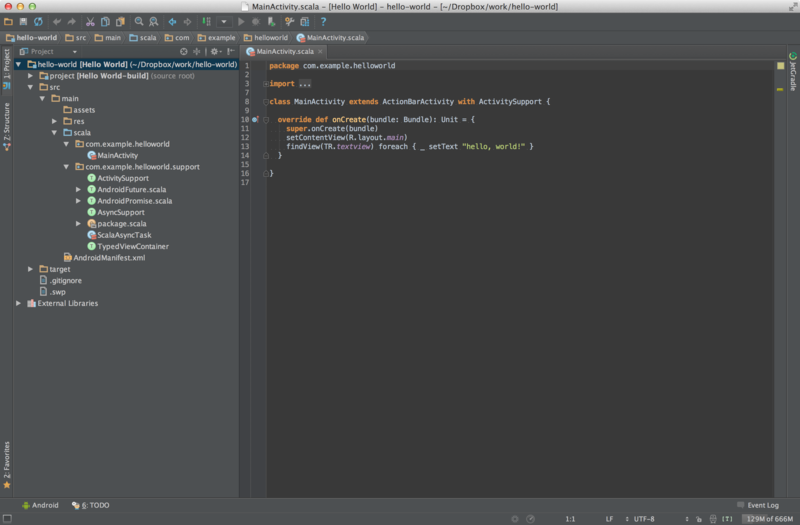Image resolution: width=800 pixels, height=525 pixels.
Task: Click the Cut scissors icon
Action: point(90,21)
